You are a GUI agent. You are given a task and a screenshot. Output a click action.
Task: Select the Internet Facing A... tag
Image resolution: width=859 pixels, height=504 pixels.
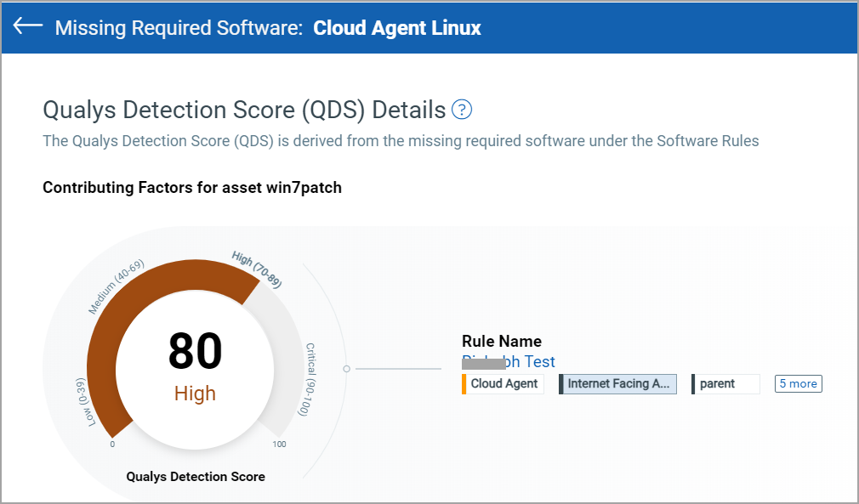point(617,383)
